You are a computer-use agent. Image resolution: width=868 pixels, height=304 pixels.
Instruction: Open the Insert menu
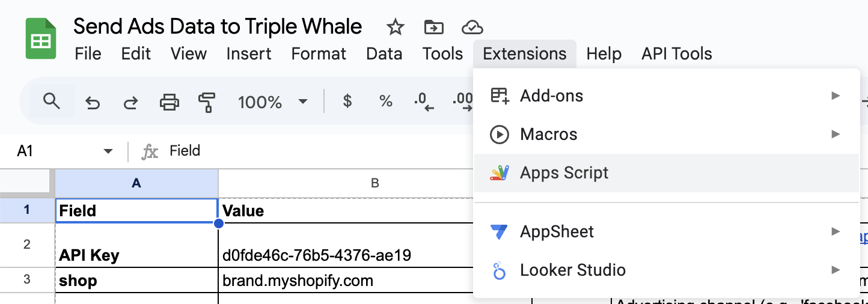point(249,54)
